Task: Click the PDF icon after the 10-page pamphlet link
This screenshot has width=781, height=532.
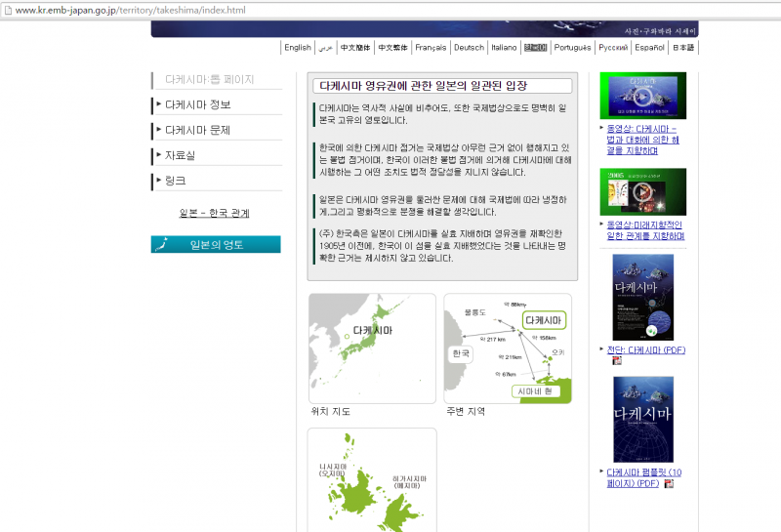Action: pos(669,483)
